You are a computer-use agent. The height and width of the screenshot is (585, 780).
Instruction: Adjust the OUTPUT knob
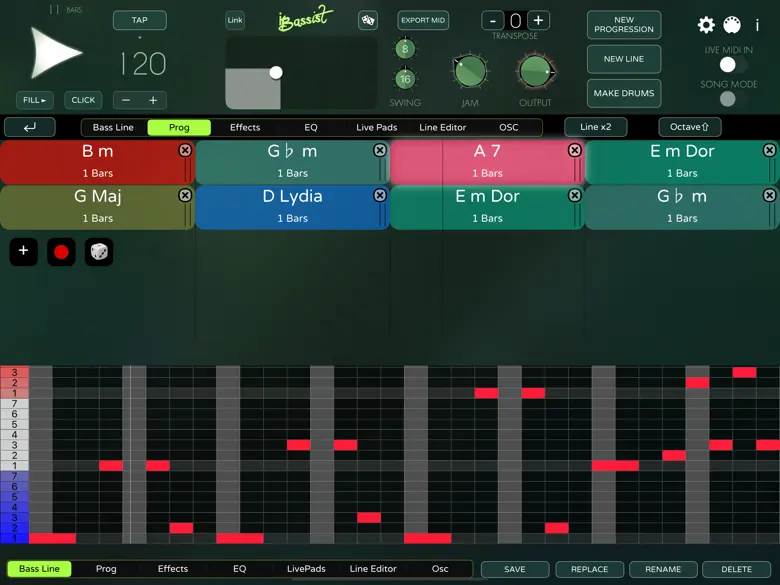535,70
